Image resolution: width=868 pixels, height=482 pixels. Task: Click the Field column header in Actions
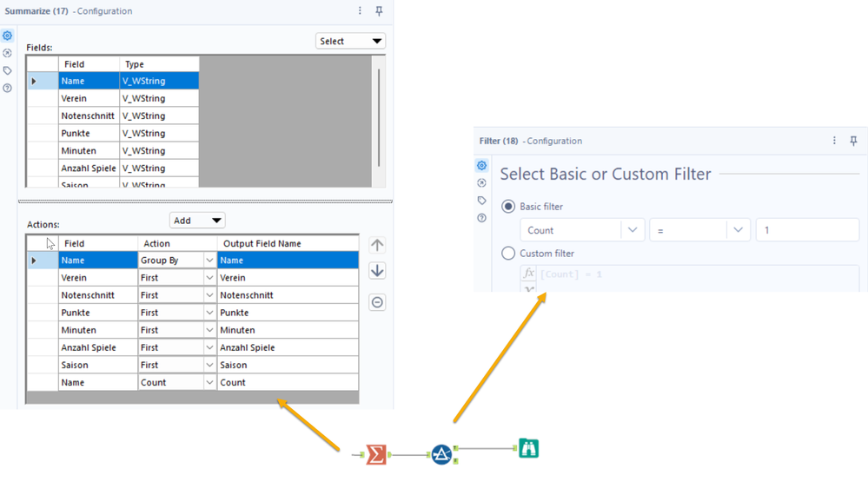click(98, 243)
